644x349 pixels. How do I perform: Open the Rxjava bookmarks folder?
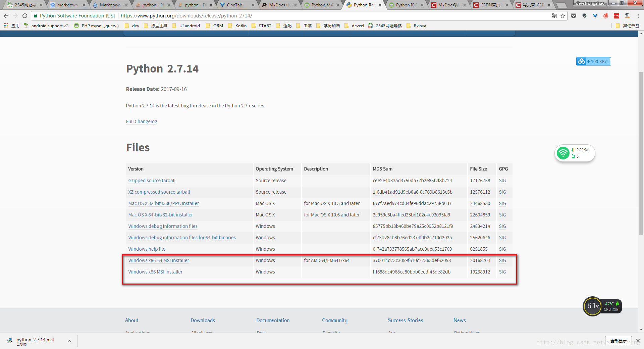click(x=417, y=26)
